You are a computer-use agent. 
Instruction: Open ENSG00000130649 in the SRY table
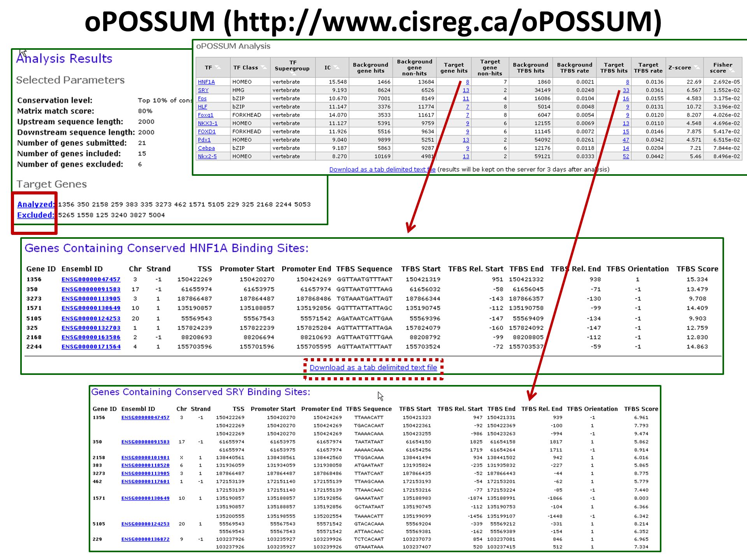coord(145,498)
